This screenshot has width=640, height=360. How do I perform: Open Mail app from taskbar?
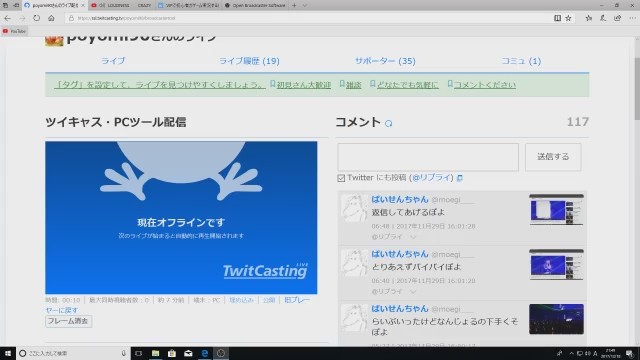pos(188,353)
